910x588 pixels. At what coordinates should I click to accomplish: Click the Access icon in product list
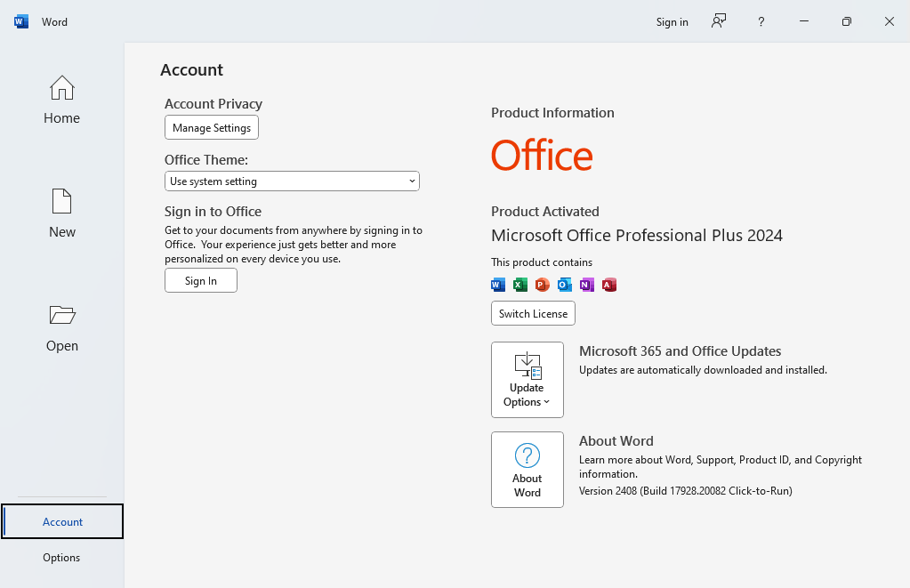[x=609, y=285]
